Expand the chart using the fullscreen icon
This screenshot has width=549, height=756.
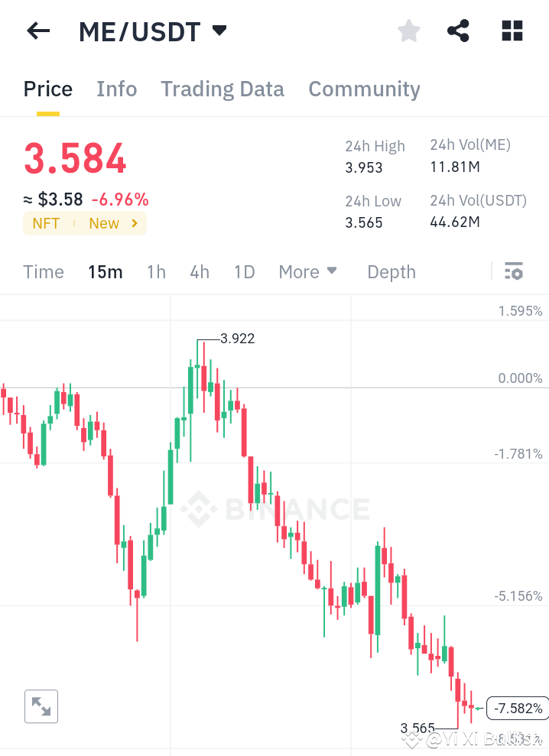pos(41,706)
